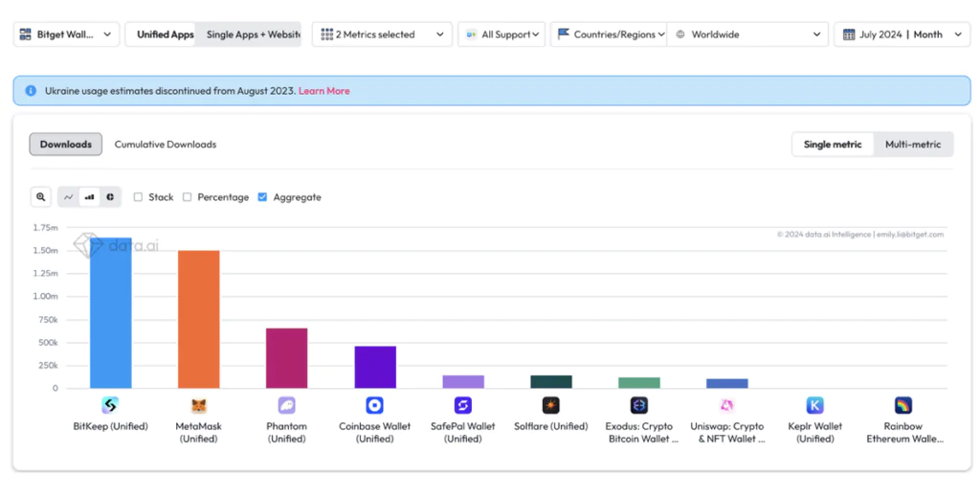Click the 250k y-axis label

point(48,365)
